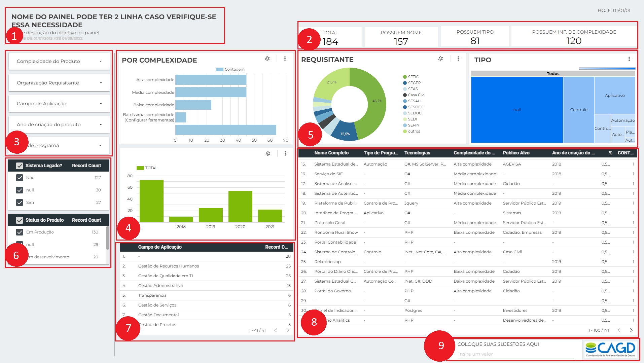Click Campo de Aplicação table header
This screenshot has height=363, width=644.
point(160,247)
